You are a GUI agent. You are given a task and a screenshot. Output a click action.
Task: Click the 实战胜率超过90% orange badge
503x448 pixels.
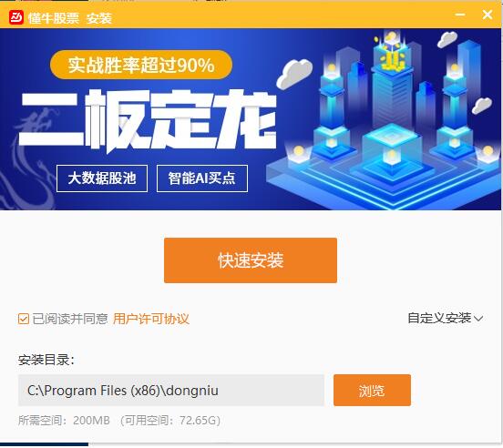click(x=141, y=65)
